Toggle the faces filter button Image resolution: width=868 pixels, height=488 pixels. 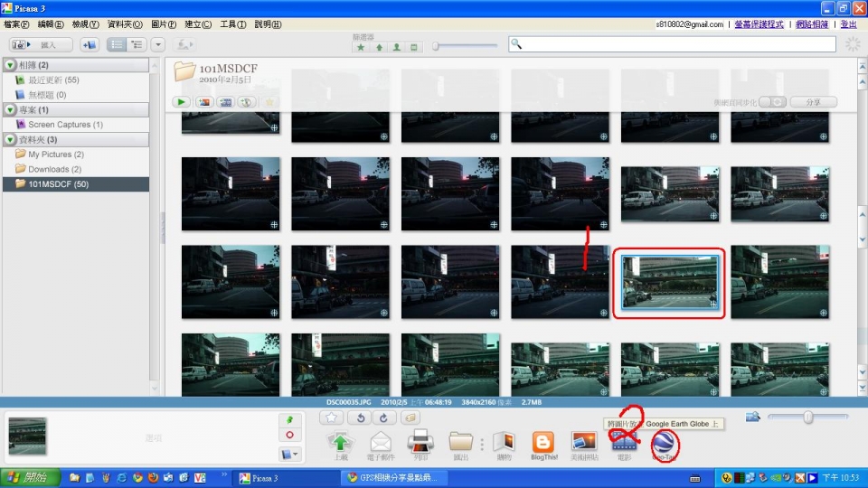[x=396, y=47]
